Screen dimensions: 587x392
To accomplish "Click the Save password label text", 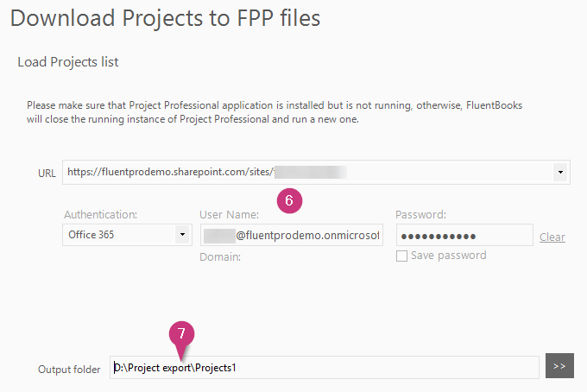I will click(x=449, y=256).
